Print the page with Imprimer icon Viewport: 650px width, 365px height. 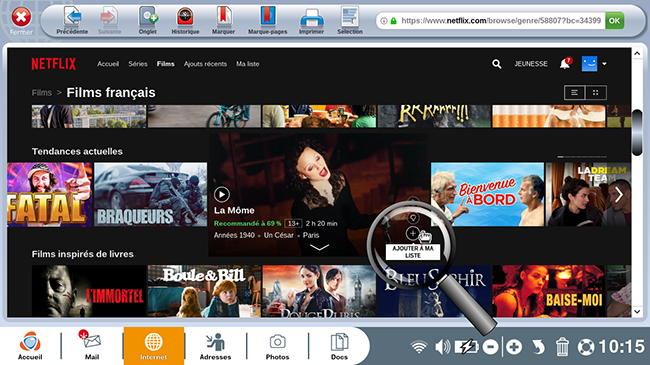pos(311,18)
